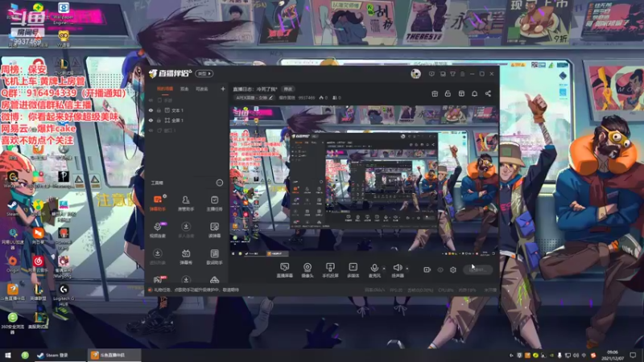Click the save icon in title bar

coord(443,74)
